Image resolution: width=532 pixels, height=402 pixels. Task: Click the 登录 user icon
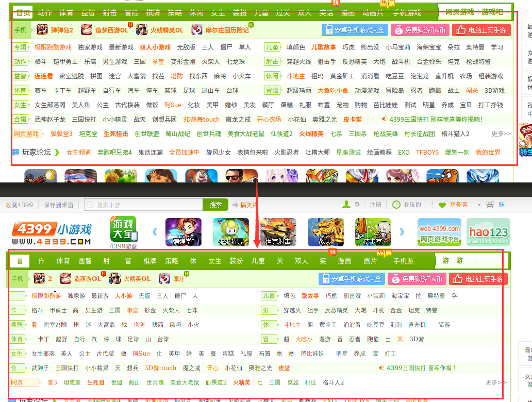(346, 205)
